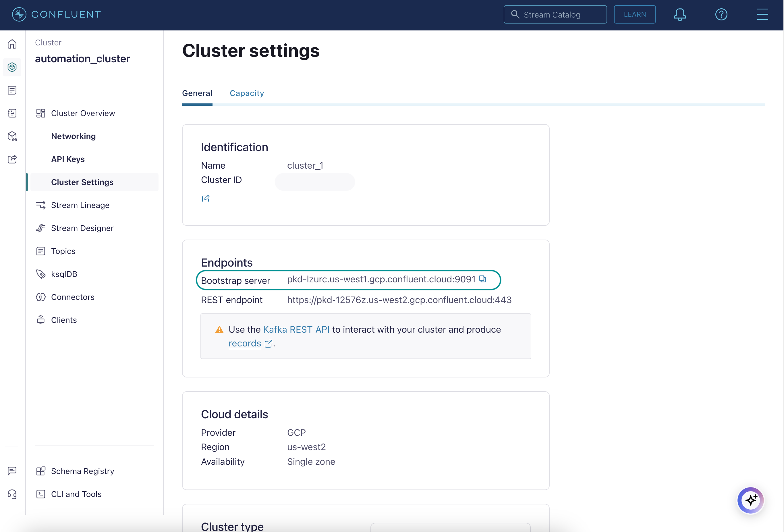Open the feedback chat icon at sidebar bottom
Screen dimensions: 784x532
[12, 471]
